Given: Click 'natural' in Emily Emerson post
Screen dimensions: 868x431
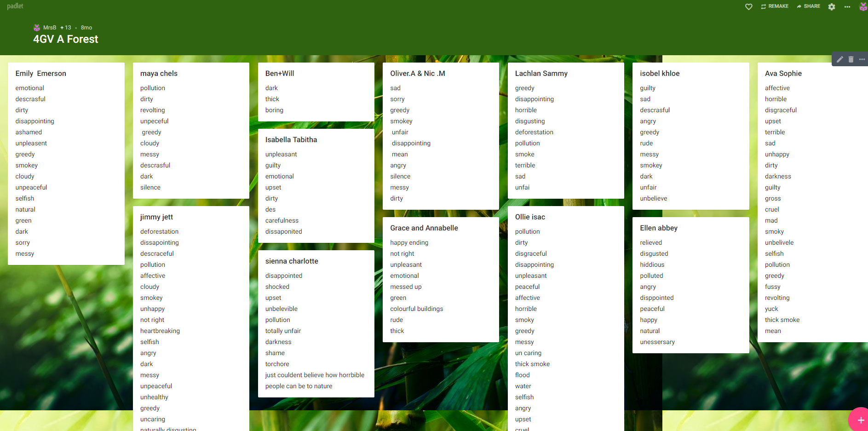Looking at the screenshot, I should point(25,210).
